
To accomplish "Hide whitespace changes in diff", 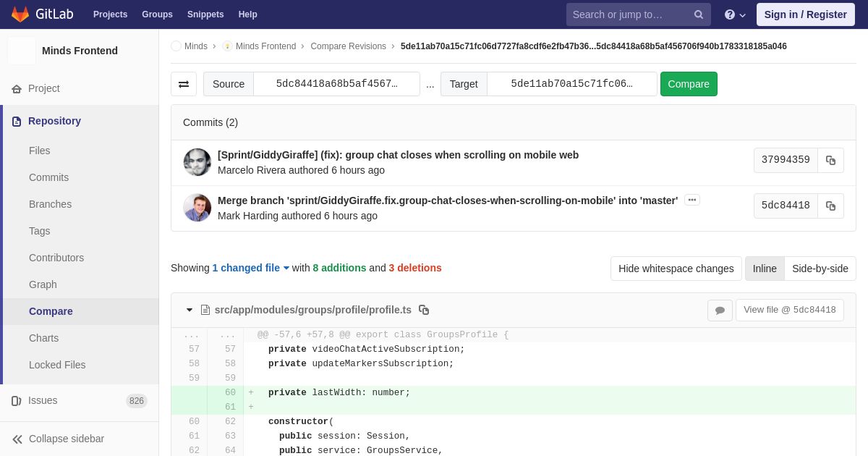I will pyautogui.click(x=676, y=269).
